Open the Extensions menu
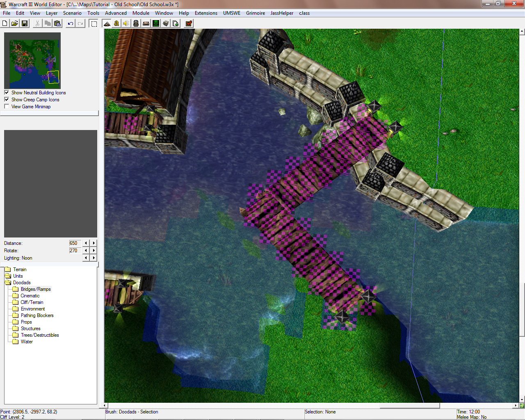 (x=206, y=13)
